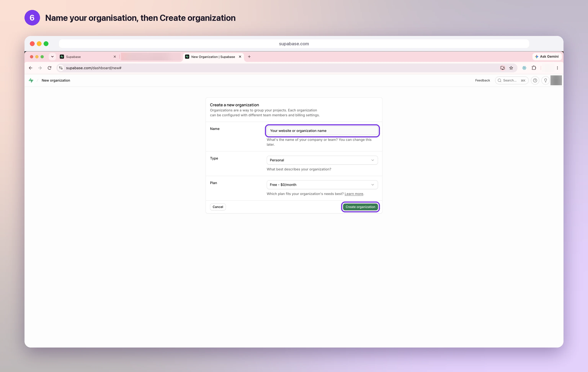Open the tab search chevron dropdown
588x372 pixels.
click(52, 57)
